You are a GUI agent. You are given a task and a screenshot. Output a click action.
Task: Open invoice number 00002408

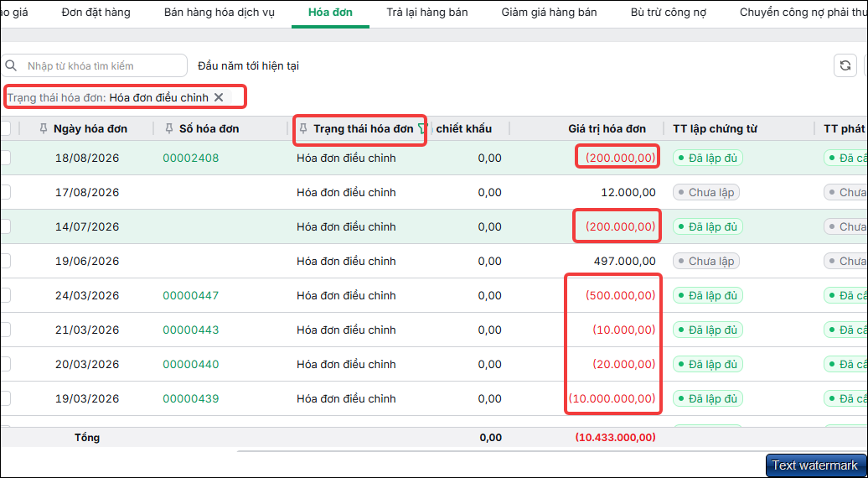click(190, 158)
